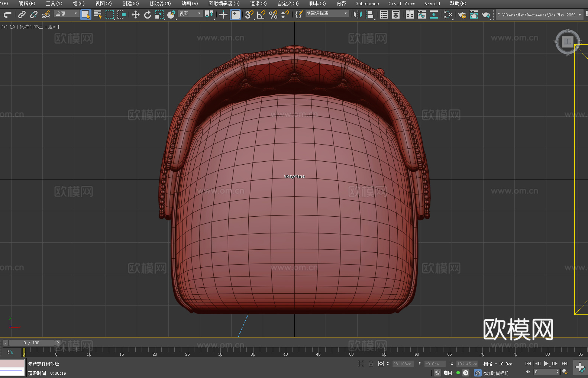Toggle the Percent Snap icon
588x378 pixels.
[273, 14]
